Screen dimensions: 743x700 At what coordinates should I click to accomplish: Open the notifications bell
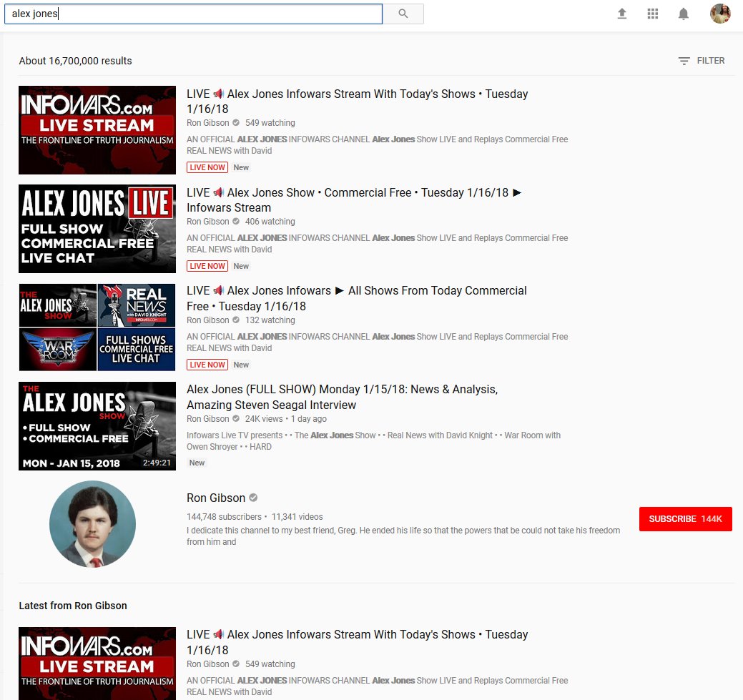(684, 14)
